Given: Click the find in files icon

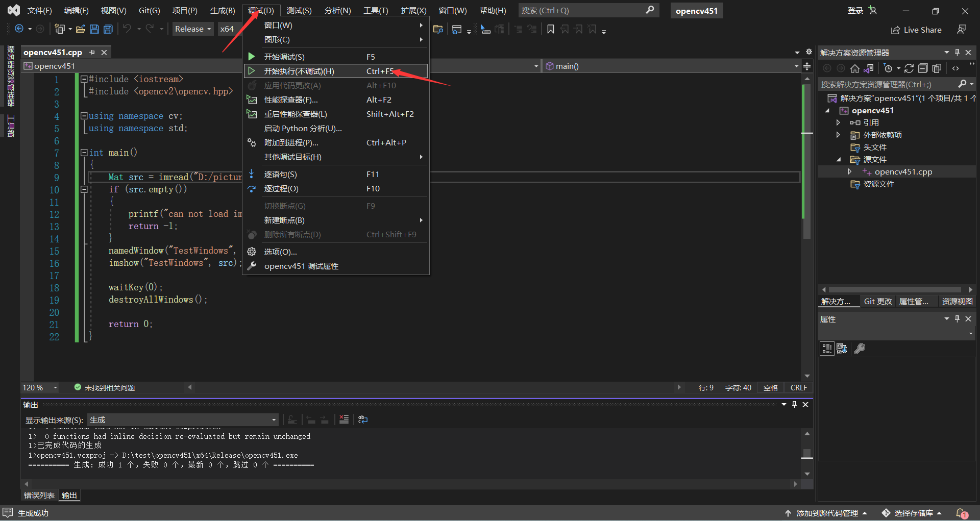Looking at the screenshot, I should coord(438,29).
